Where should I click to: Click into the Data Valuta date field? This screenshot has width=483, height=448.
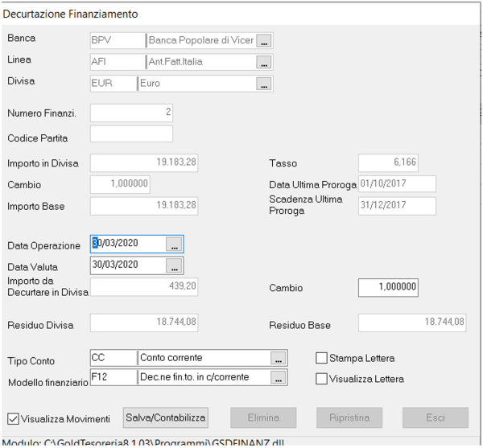click(127, 265)
